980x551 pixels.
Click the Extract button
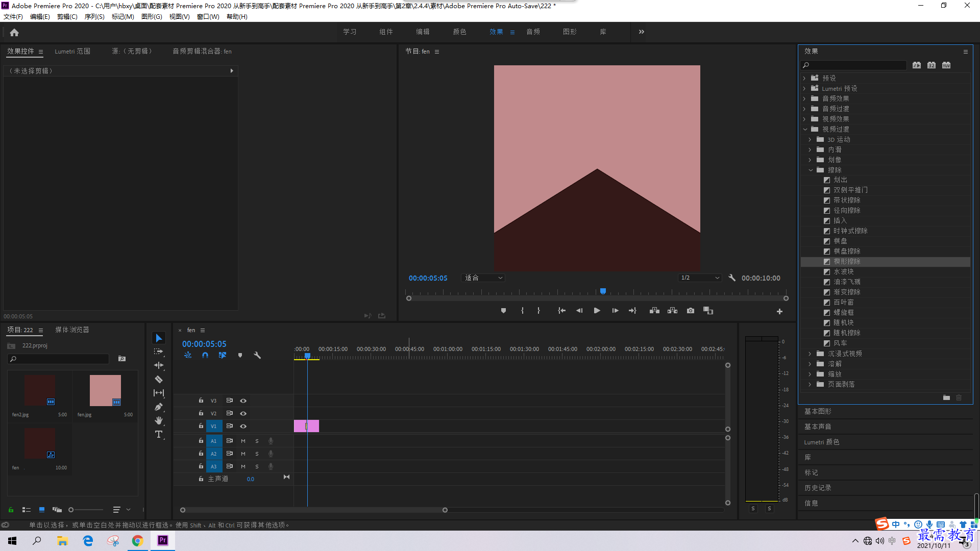[x=673, y=311]
